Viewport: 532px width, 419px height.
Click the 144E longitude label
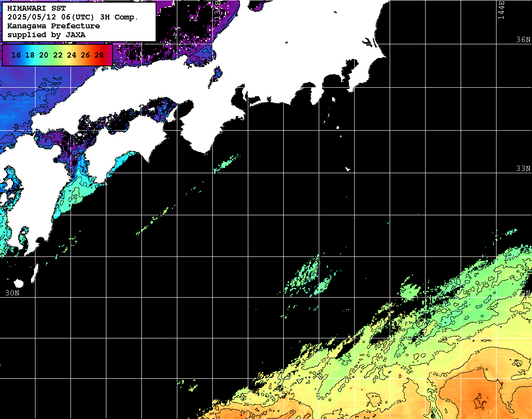tap(501, 10)
